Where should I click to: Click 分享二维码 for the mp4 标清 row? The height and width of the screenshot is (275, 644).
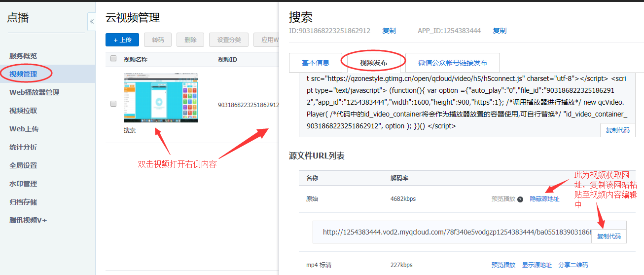pyautogui.click(x=573, y=265)
